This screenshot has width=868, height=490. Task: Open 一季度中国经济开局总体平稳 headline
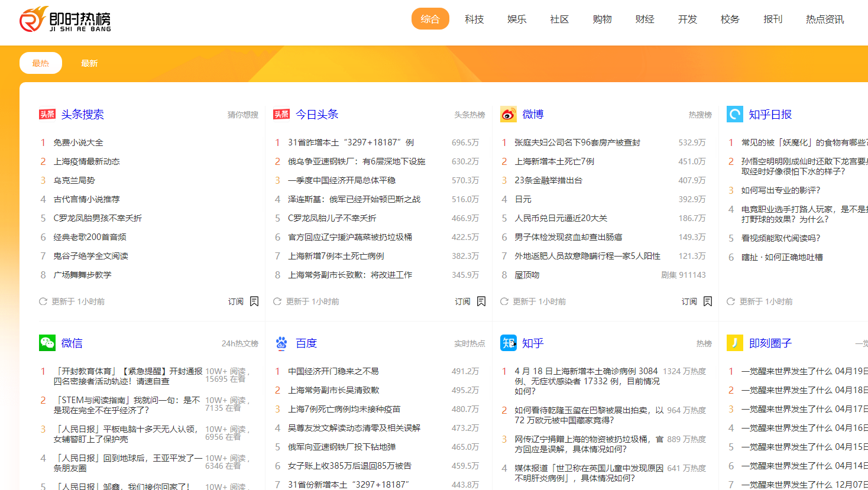(342, 180)
